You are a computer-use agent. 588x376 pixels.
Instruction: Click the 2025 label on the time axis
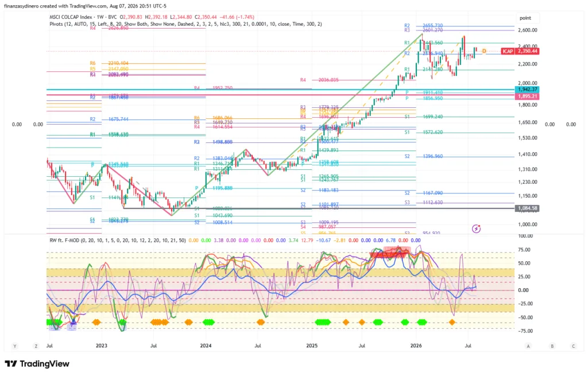[312, 346]
